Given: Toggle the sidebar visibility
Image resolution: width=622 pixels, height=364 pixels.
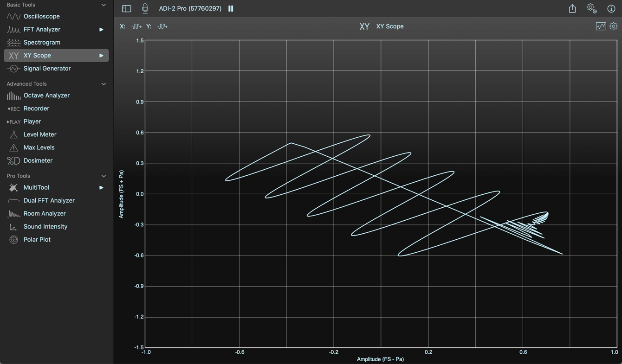Looking at the screenshot, I should (x=126, y=8).
